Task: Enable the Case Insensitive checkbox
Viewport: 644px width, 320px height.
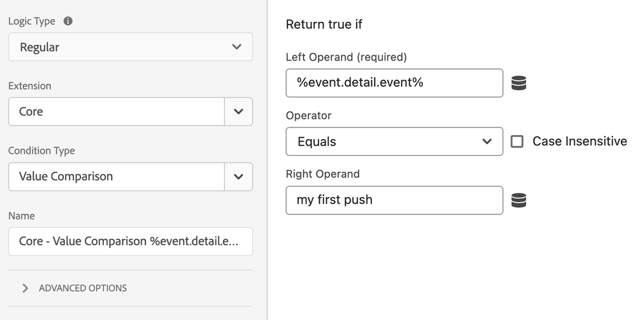Action: (517, 142)
